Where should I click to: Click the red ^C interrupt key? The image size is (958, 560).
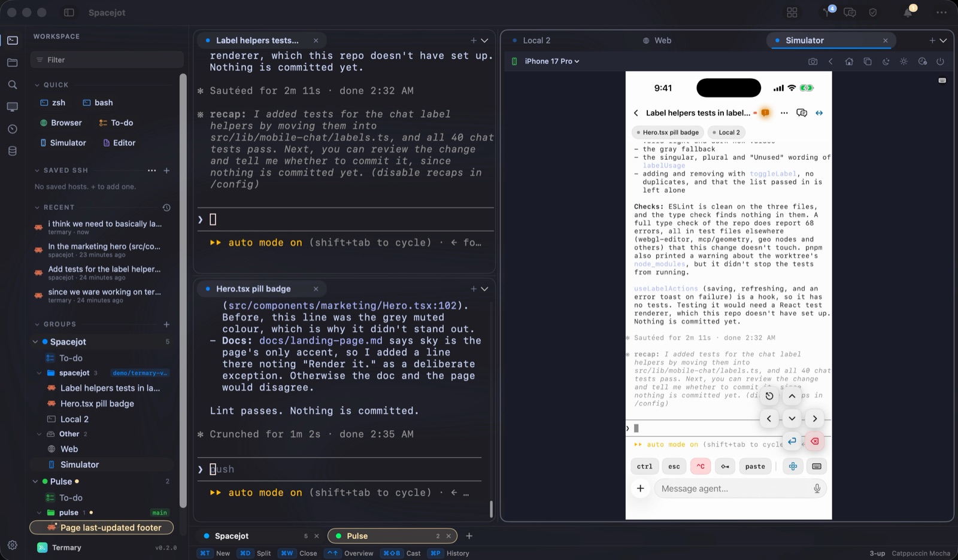pyautogui.click(x=701, y=467)
